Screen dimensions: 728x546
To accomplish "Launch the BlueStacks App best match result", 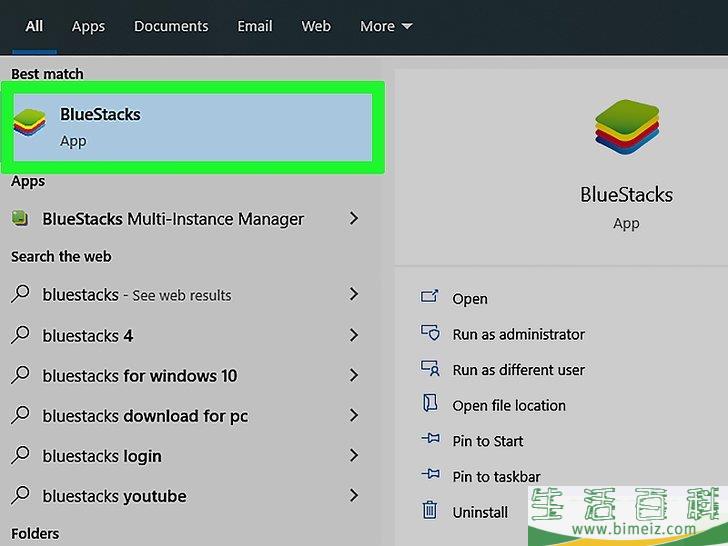I will pos(192,128).
